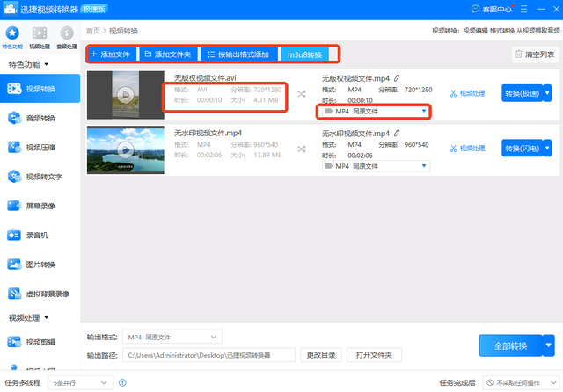Open format dropdown for 无版权视频文件 row
Viewport: 563px width, 392px height.
pos(376,111)
